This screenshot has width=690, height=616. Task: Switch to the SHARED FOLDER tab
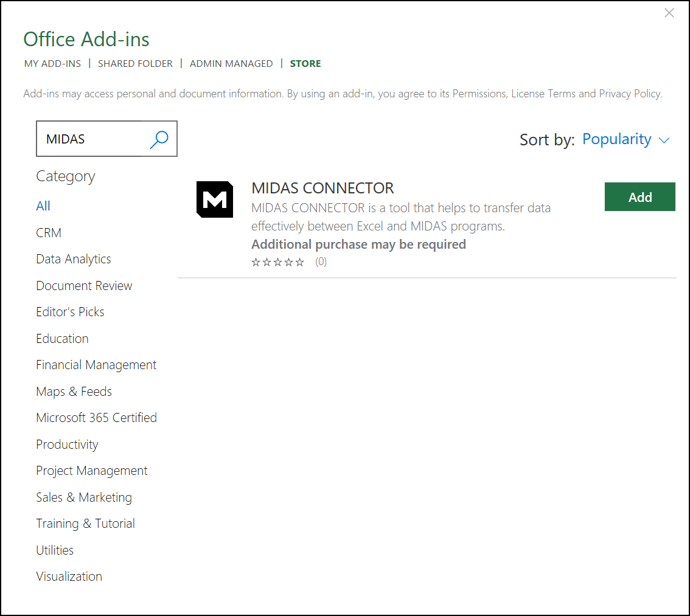point(135,63)
